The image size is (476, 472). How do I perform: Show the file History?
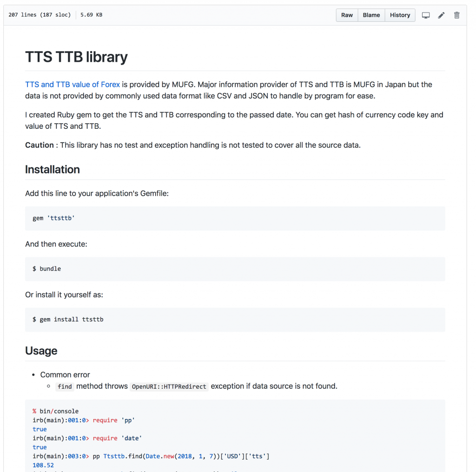[x=400, y=15]
